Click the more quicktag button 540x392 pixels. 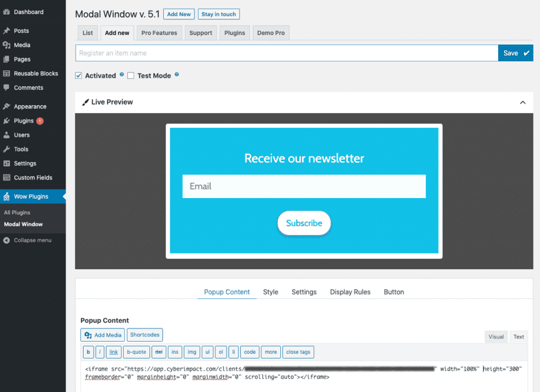(x=271, y=352)
